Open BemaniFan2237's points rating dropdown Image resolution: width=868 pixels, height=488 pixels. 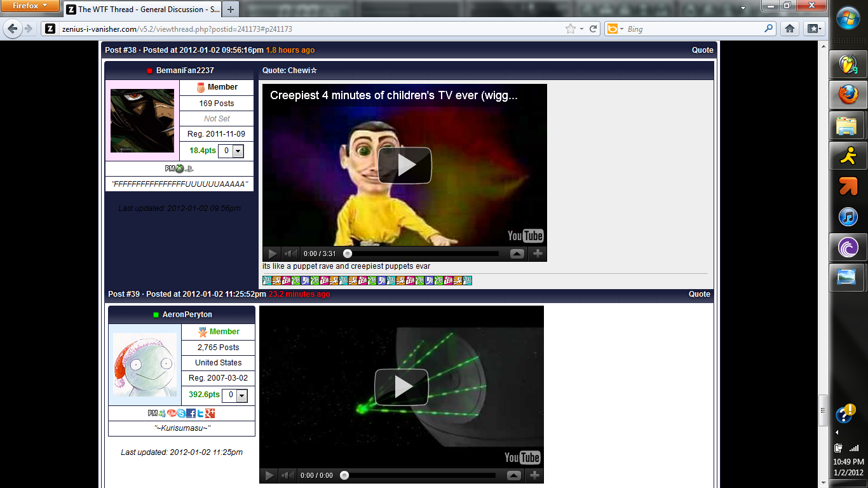coord(231,151)
